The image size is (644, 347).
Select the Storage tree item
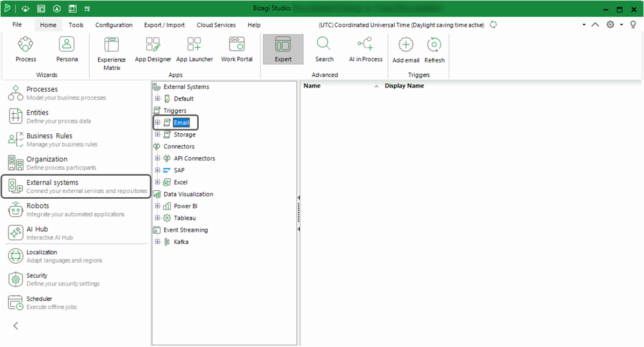pyautogui.click(x=184, y=134)
